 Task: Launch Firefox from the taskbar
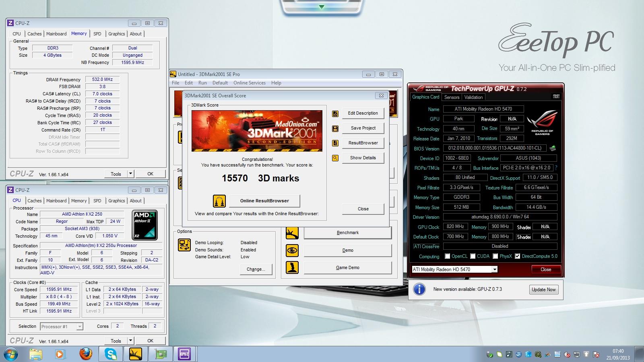(x=85, y=354)
